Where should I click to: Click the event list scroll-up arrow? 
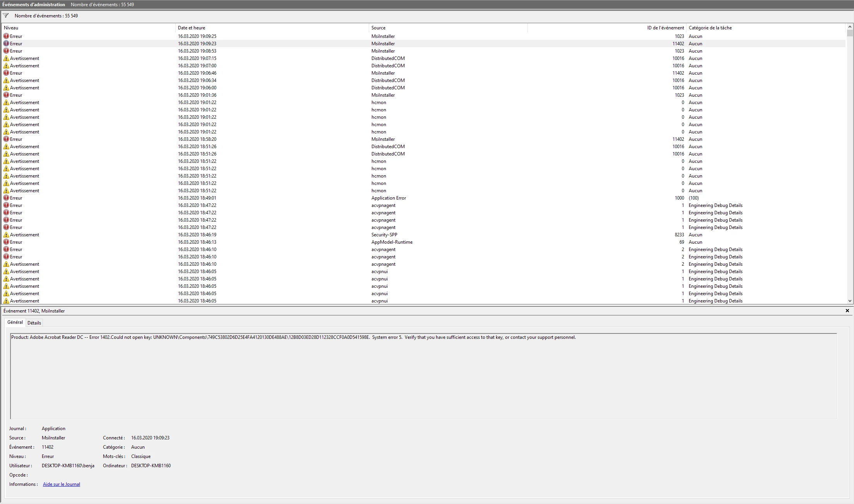pyautogui.click(x=850, y=27)
